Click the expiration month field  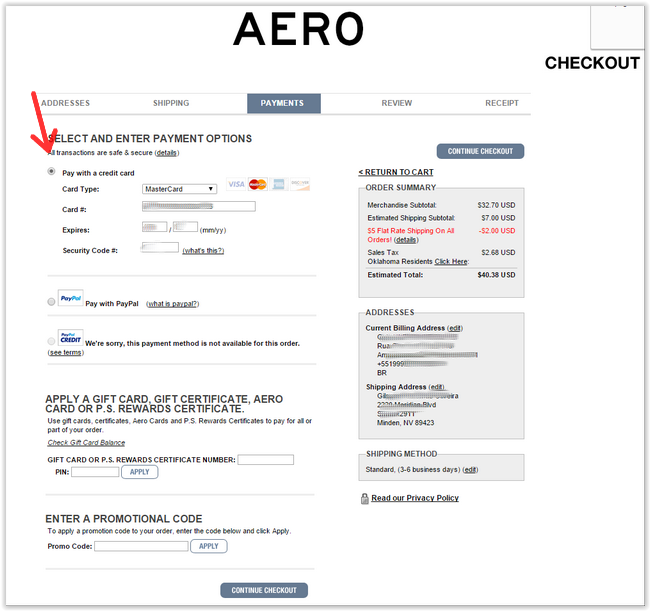(155, 227)
